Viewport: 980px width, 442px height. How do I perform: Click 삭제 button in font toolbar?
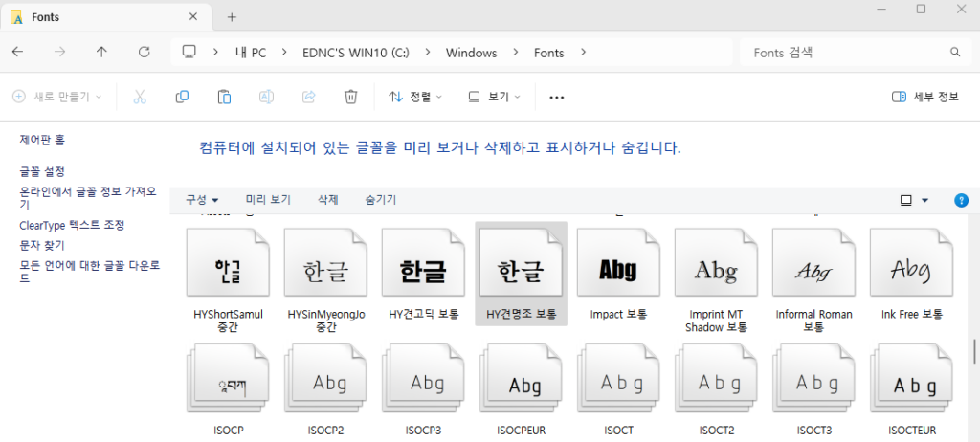[x=328, y=200]
